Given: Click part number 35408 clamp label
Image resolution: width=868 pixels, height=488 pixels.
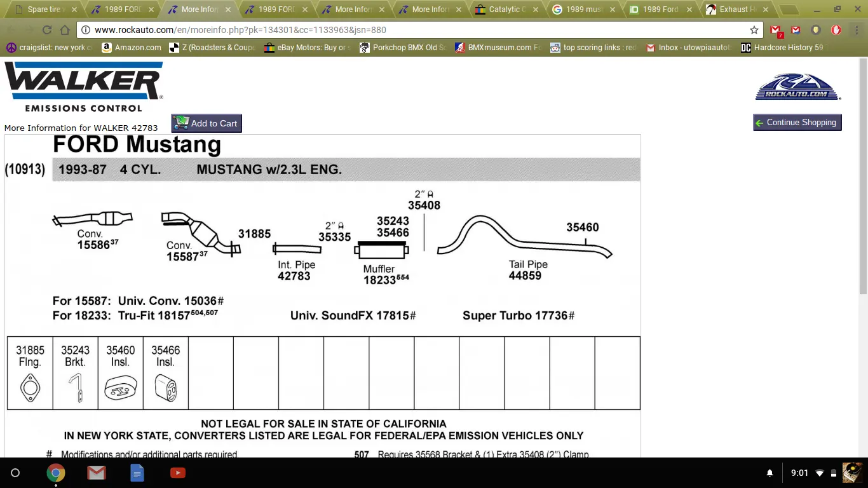Looking at the screenshot, I should click(x=424, y=205).
